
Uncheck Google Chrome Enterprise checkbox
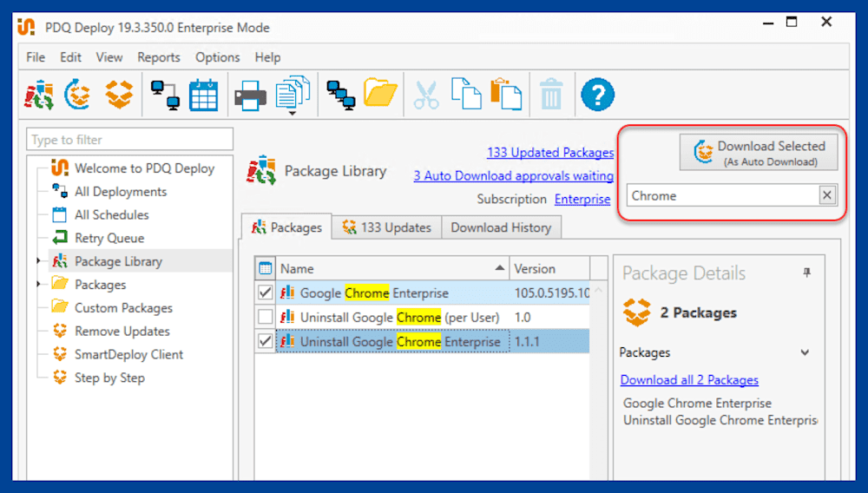coord(265,293)
